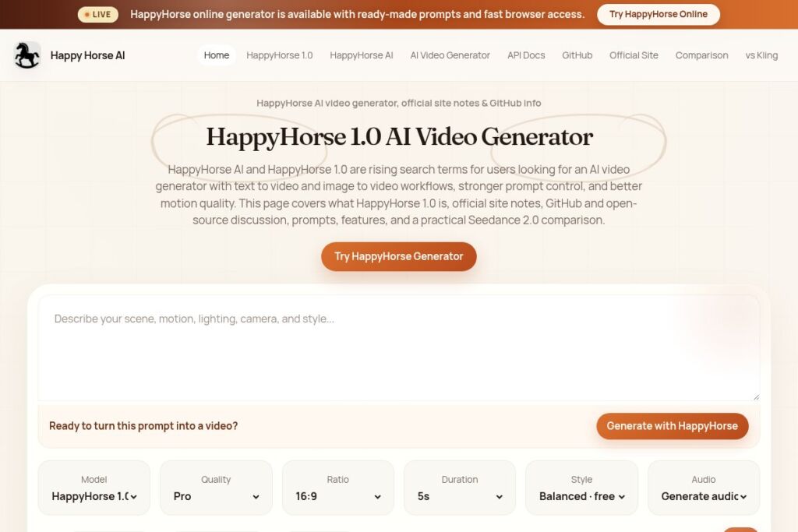Image resolution: width=798 pixels, height=532 pixels.
Task: Open the Duration dropdown showing 5s
Action: (460, 496)
